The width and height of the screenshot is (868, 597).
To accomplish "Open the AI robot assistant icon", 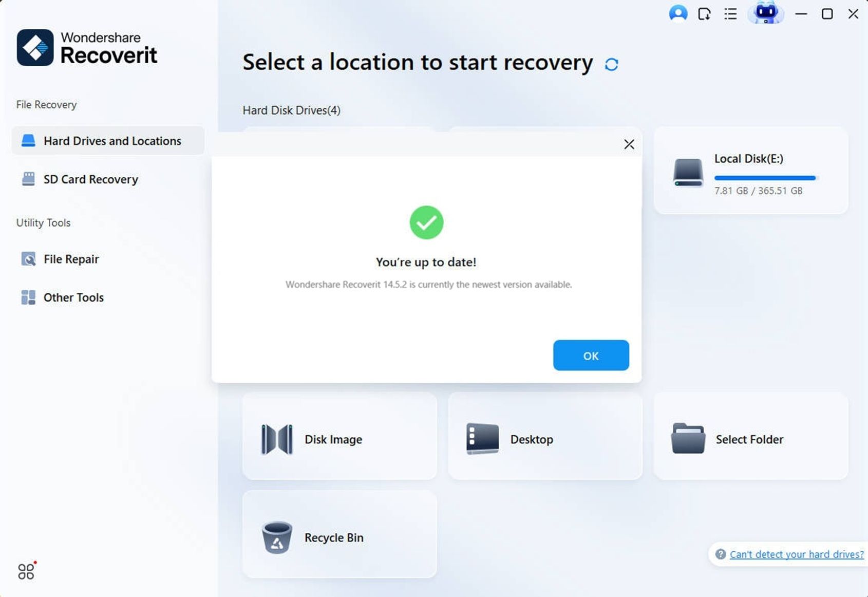I will point(765,13).
